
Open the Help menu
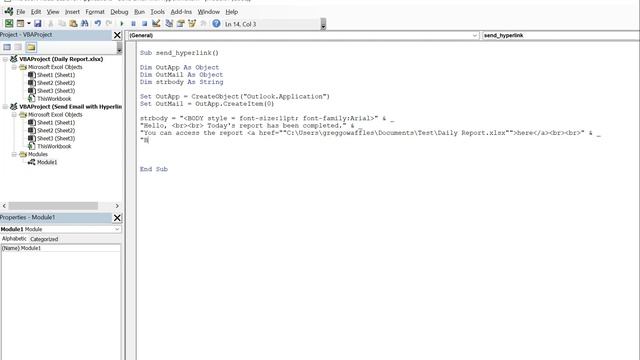[231, 12]
